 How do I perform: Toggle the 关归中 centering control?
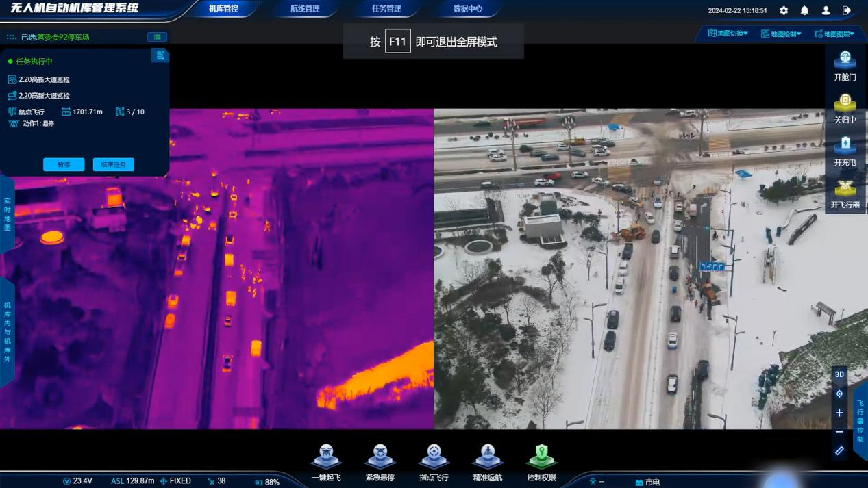coord(845,104)
